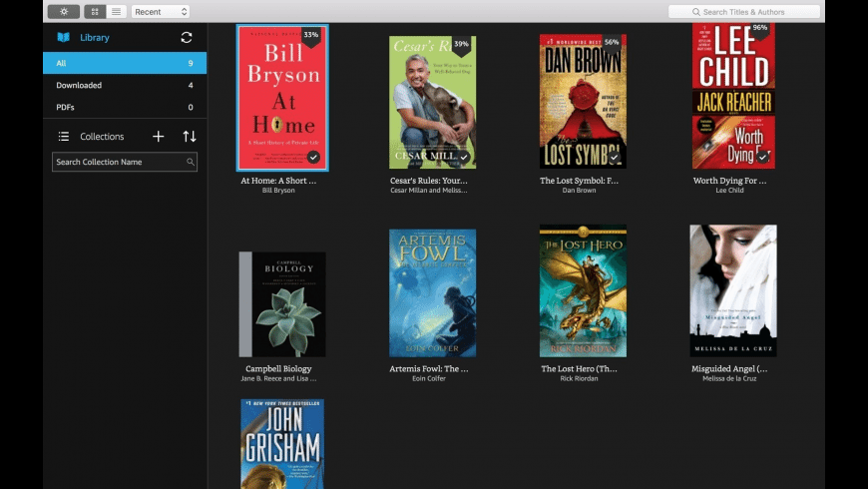Viewport: 868px width, 489px height.
Task: Click the Library book icon
Action: [x=64, y=37]
